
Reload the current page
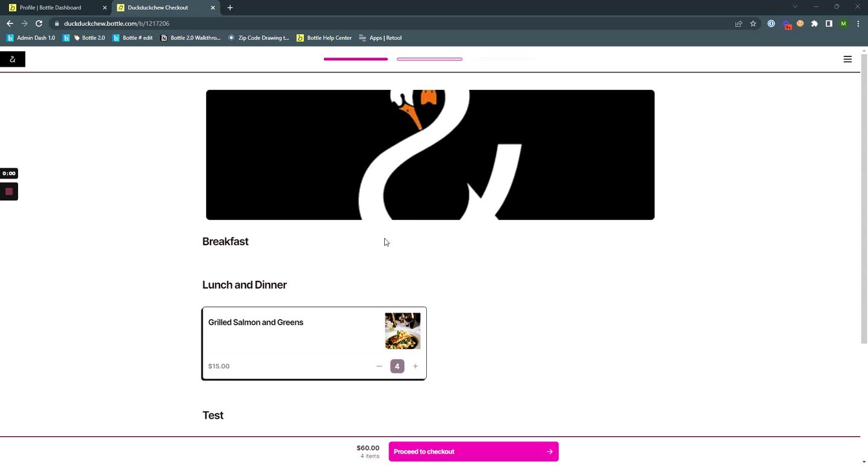[39, 23]
